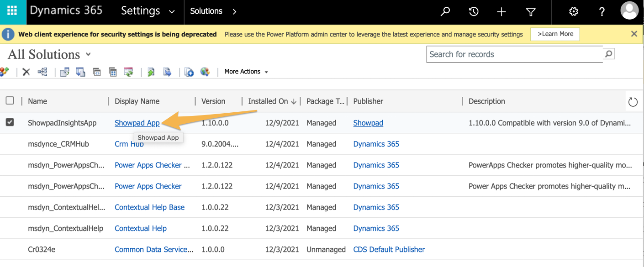Click the publish all customizations icon
The height and width of the screenshot is (267, 644).
coord(189,72)
